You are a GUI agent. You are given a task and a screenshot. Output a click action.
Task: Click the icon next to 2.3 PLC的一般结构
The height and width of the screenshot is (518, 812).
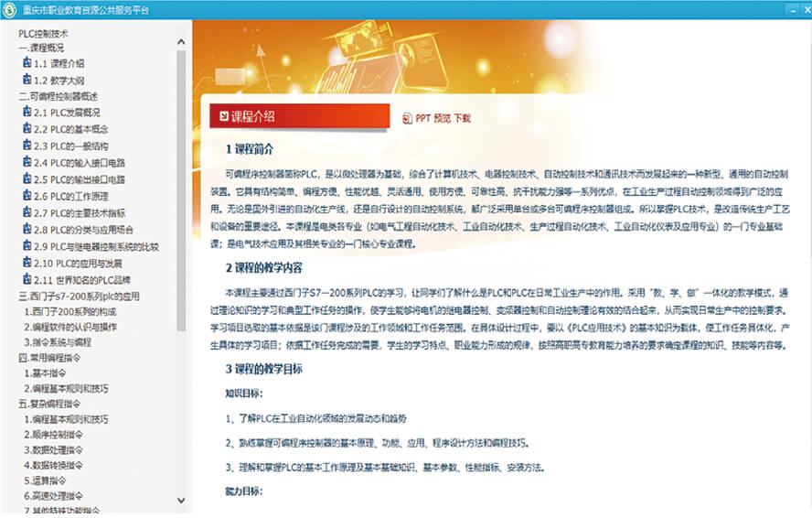coord(27,146)
